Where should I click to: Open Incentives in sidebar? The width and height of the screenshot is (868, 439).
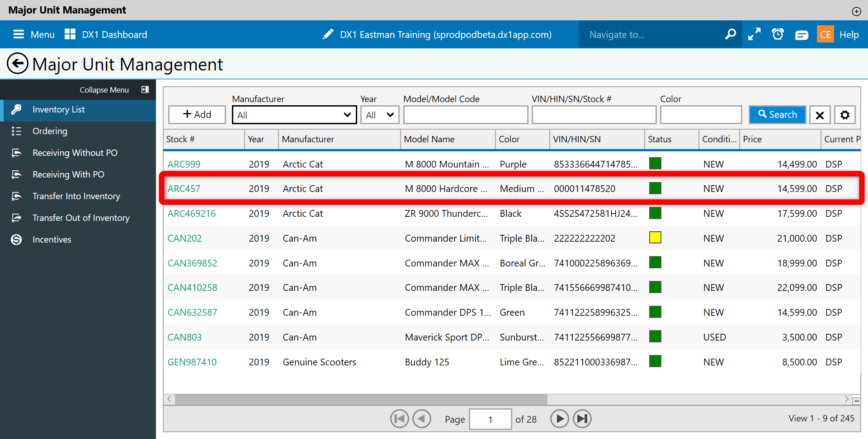tap(78, 240)
